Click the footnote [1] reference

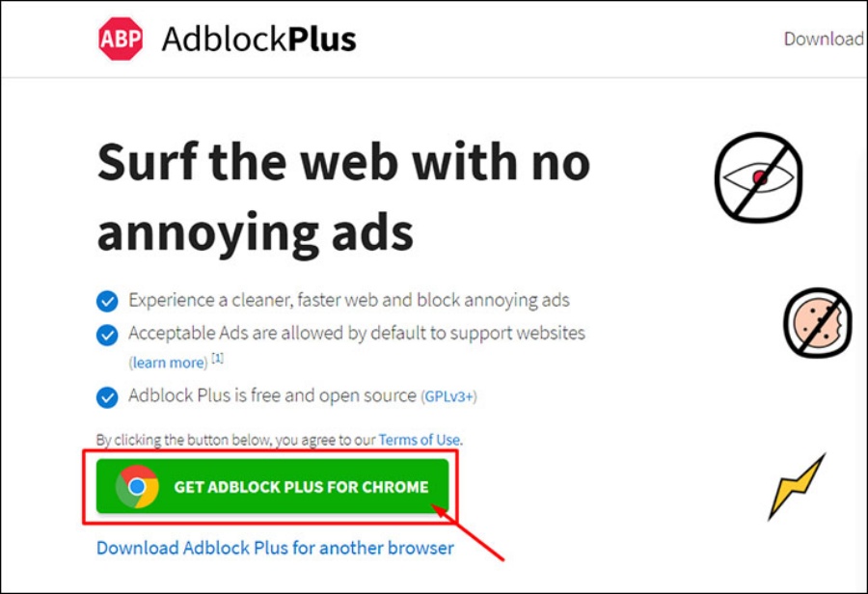(218, 358)
